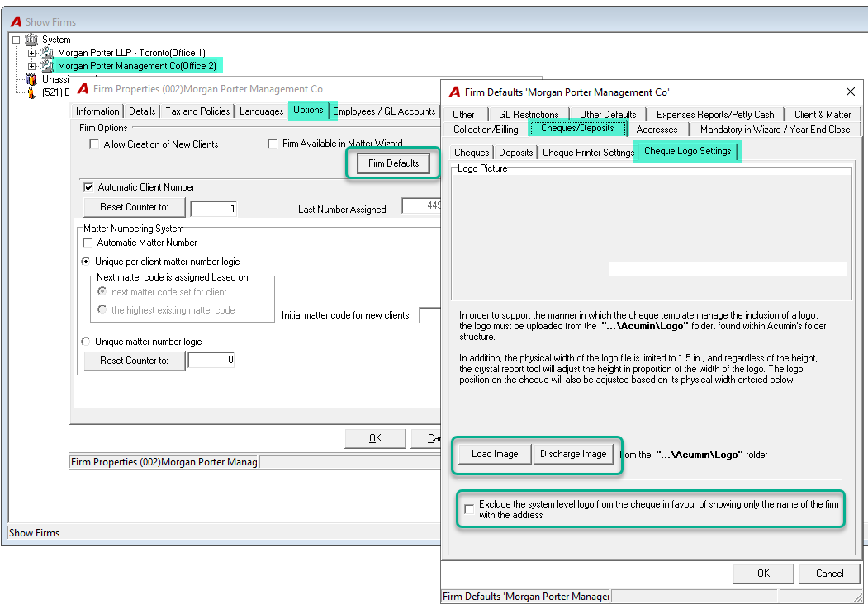Open the Collection/Billing tab

(x=486, y=130)
